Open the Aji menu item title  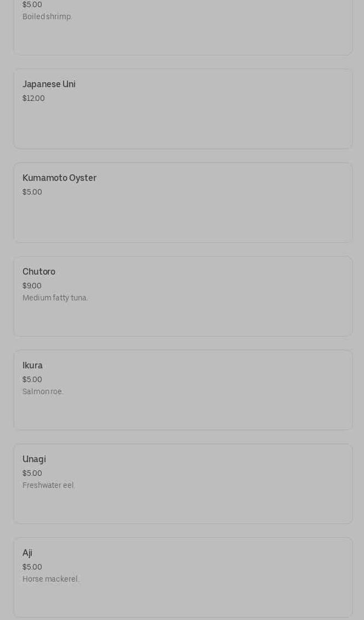coord(27,553)
